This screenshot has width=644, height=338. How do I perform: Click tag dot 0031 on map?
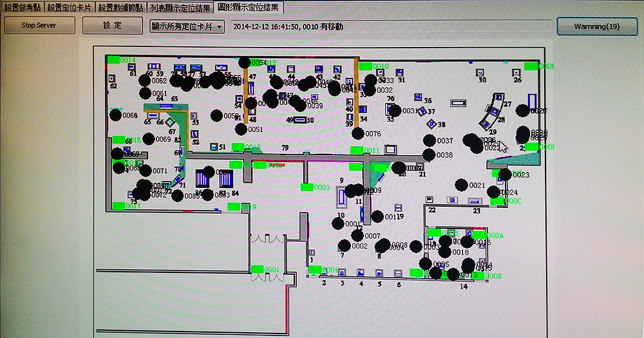pos(395,111)
